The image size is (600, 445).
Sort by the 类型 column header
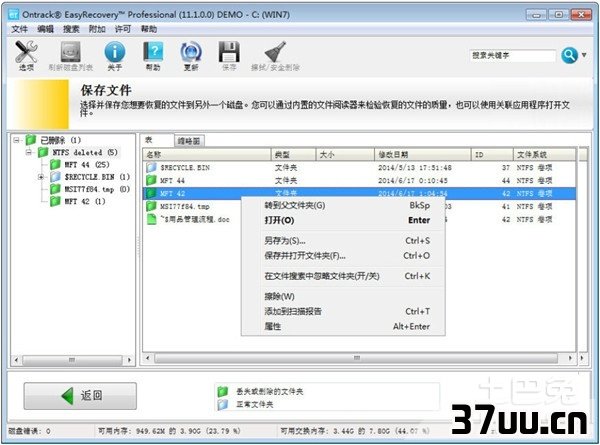click(293, 155)
